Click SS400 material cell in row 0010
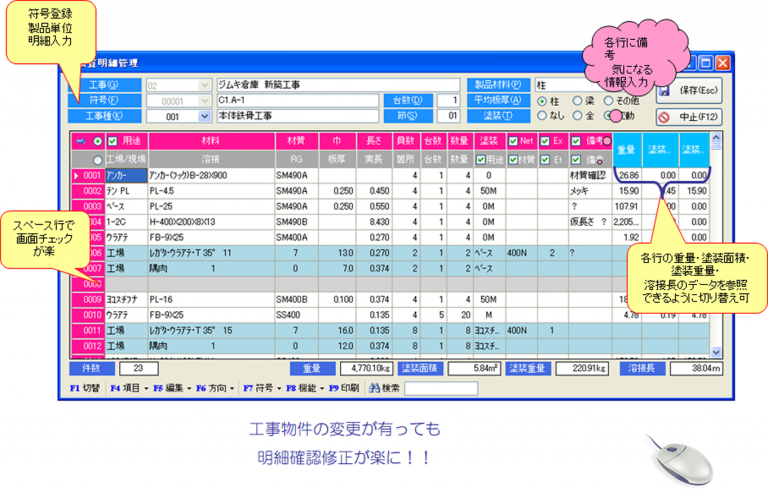 (297, 315)
